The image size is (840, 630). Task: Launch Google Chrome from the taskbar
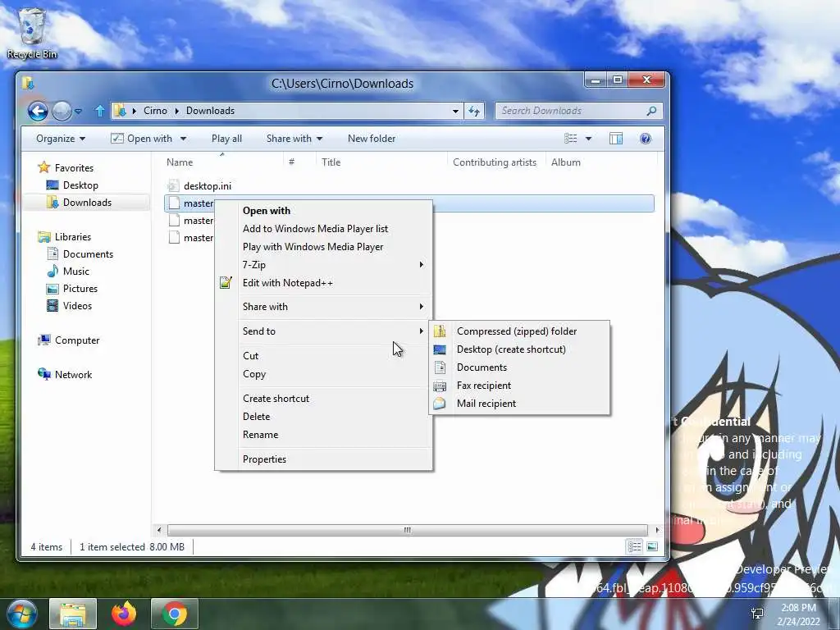tap(175, 614)
